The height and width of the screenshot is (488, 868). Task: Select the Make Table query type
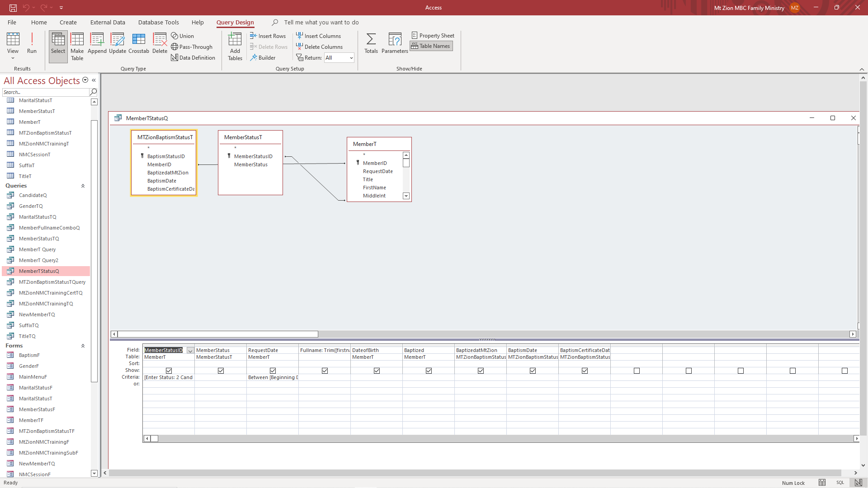coord(77,47)
